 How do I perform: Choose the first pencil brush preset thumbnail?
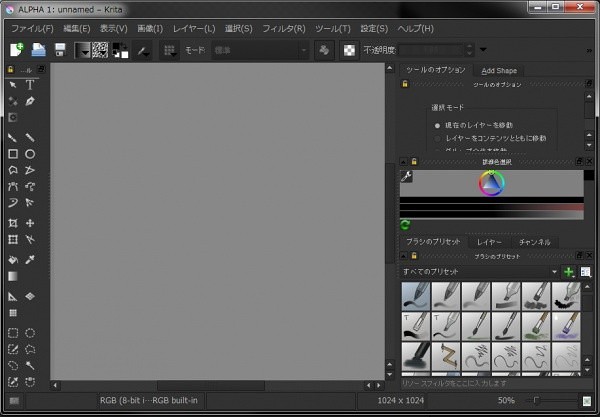point(416,296)
